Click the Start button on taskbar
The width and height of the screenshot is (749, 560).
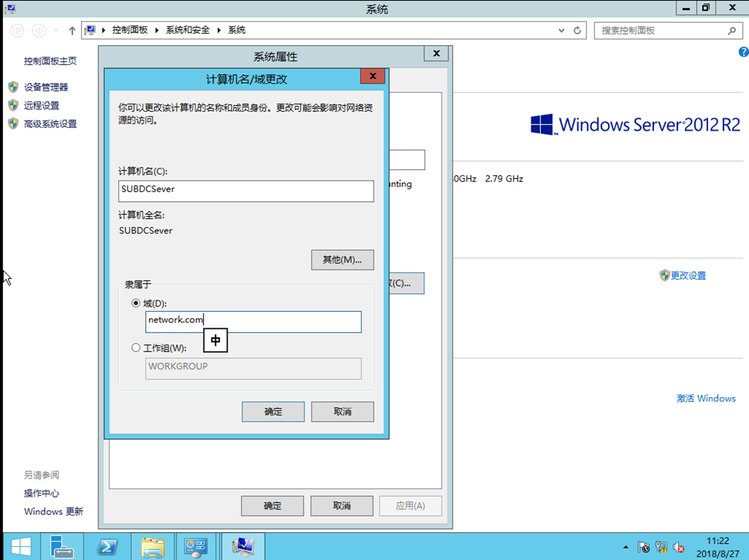pyautogui.click(x=21, y=546)
